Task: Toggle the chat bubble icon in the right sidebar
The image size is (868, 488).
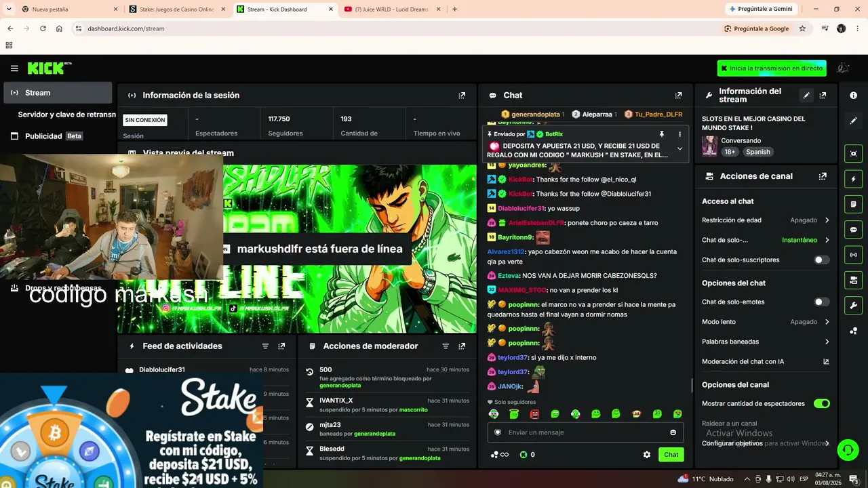Action: (853, 230)
